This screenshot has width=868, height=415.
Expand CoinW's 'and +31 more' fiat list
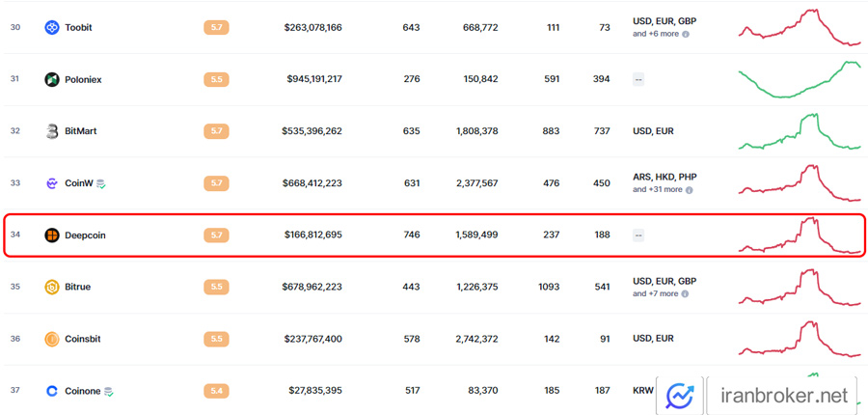(x=658, y=189)
